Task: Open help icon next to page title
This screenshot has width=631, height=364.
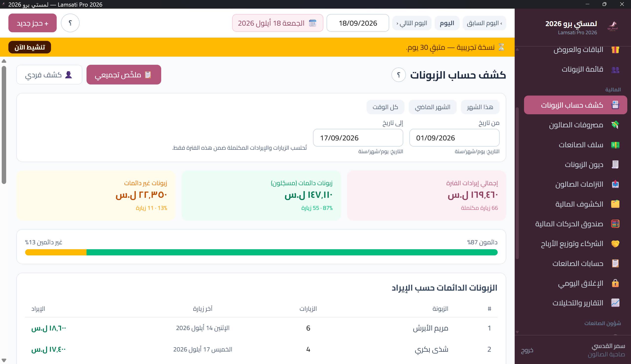Action: click(x=399, y=75)
